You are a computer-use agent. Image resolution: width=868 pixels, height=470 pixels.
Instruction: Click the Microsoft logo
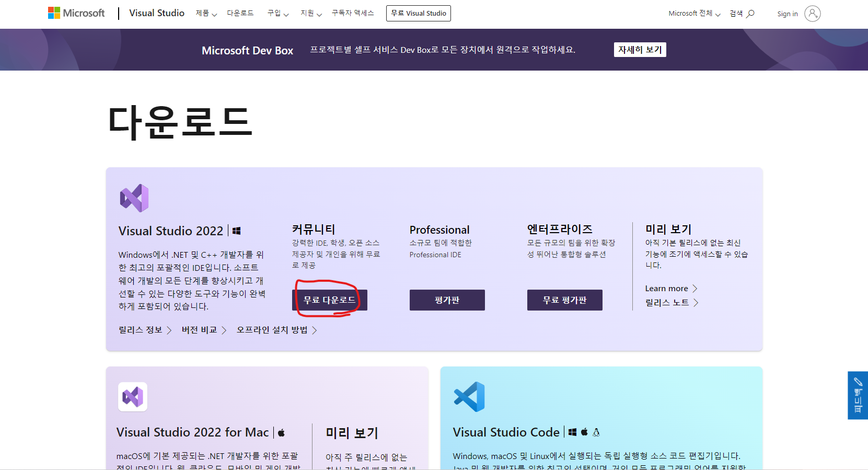(76, 13)
